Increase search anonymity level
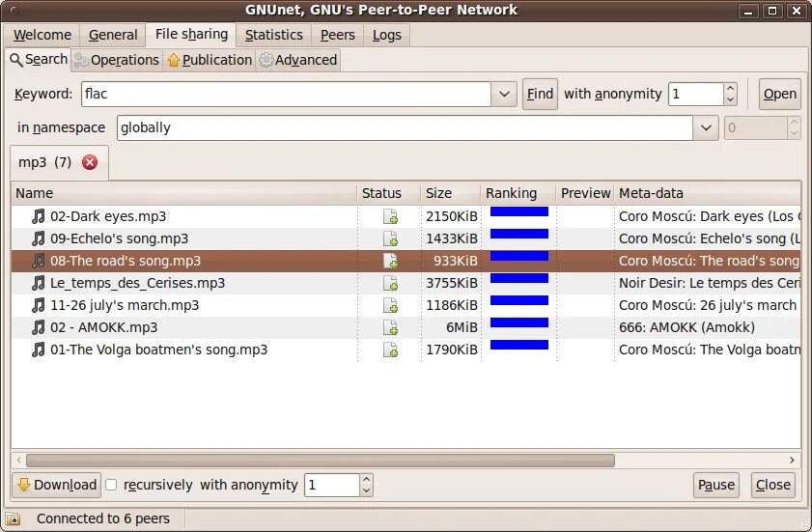The width and height of the screenshot is (812, 532). [x=730, y=88]
